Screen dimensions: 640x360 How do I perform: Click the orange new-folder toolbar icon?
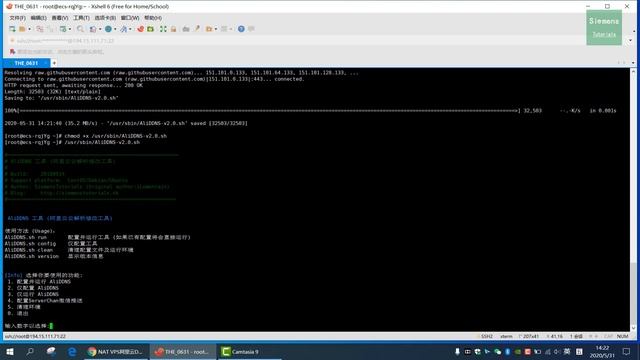(x=209, y=29)
